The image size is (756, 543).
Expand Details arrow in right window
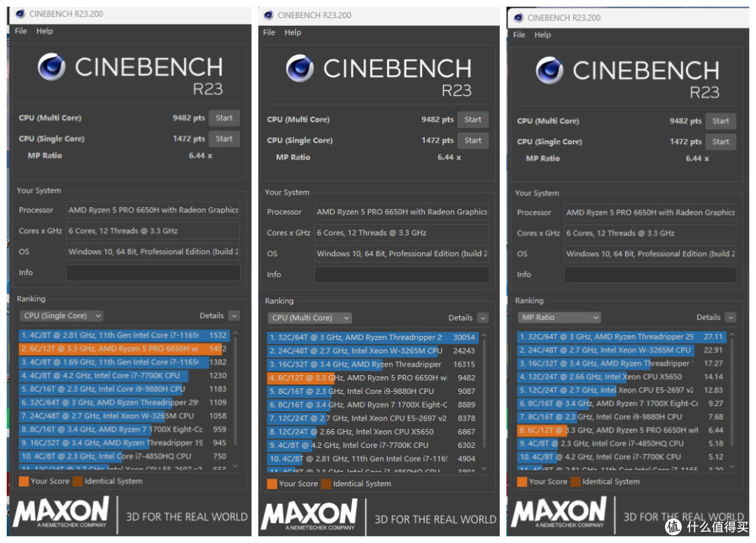[731, 317]
